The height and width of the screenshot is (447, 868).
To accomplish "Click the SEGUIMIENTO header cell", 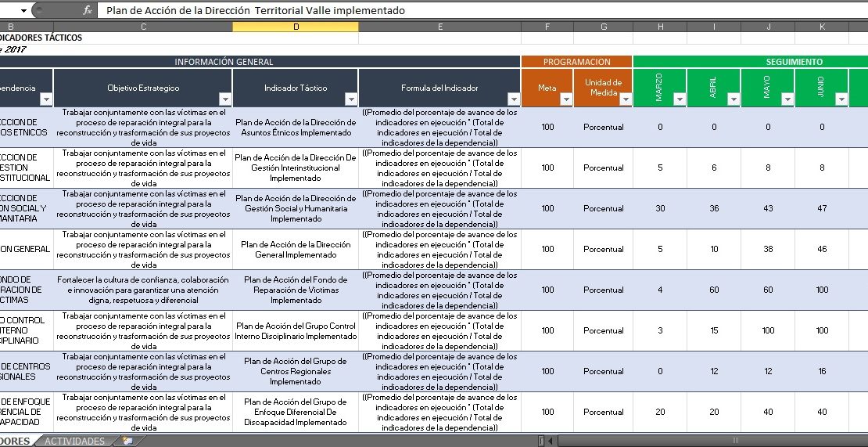I will [x=751, y=62].
